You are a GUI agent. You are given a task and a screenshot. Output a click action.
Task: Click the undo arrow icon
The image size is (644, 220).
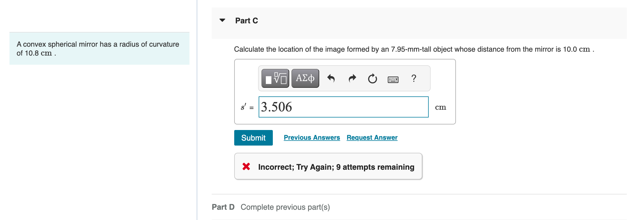(331, 79)
